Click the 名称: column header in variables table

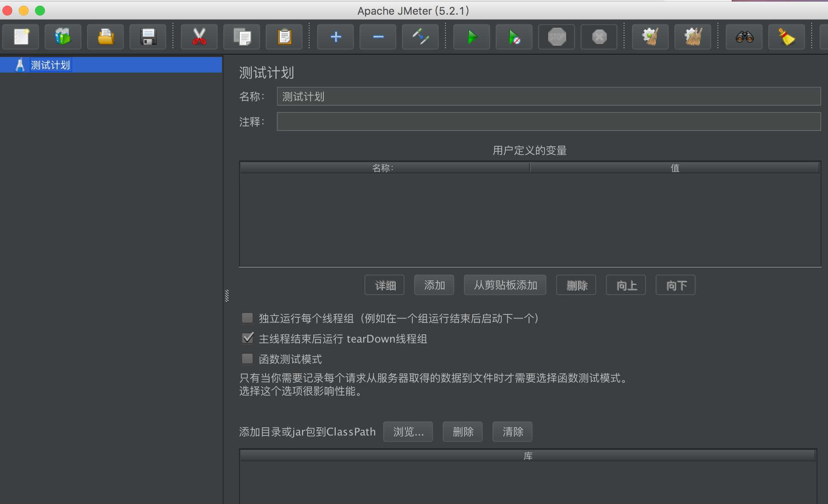tap(384, 168)
